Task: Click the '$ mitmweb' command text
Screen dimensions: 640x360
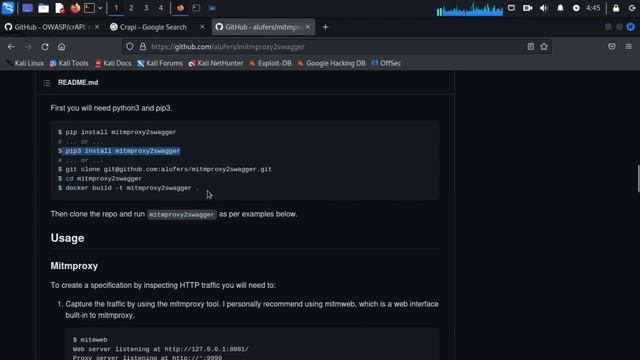Action: coord(90,340)
